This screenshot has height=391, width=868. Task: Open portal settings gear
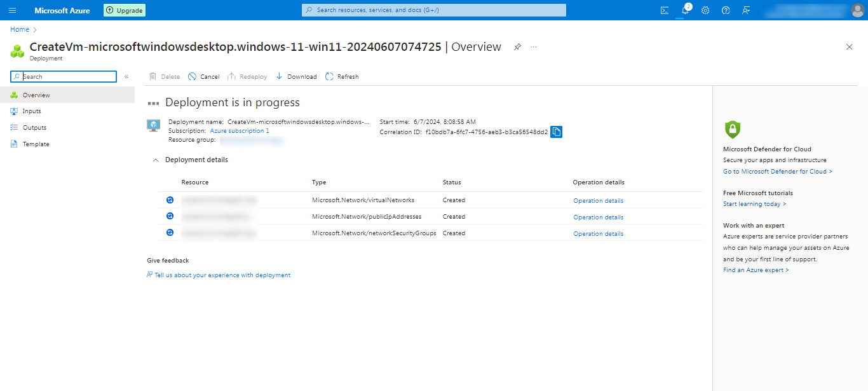tap(705, 10)
